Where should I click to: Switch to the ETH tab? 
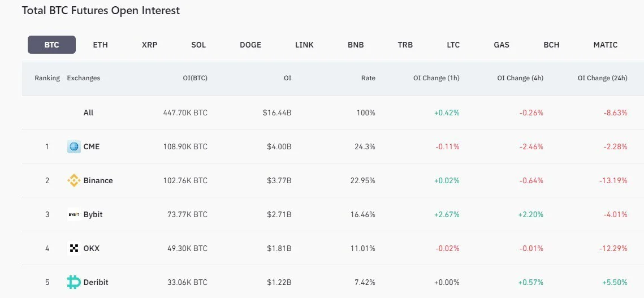coord(100,45)
